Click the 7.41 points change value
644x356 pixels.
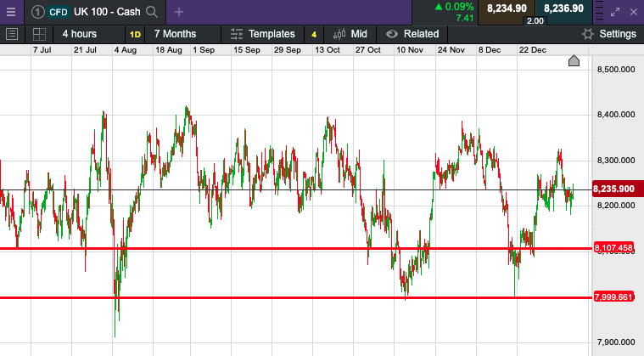pos(464,18)
